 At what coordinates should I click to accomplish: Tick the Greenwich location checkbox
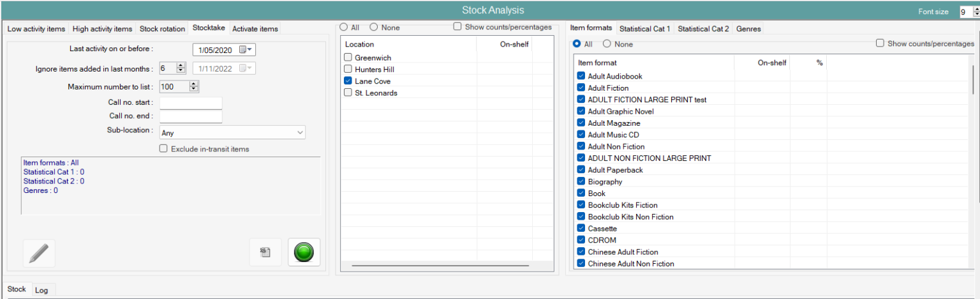(348, 58)
